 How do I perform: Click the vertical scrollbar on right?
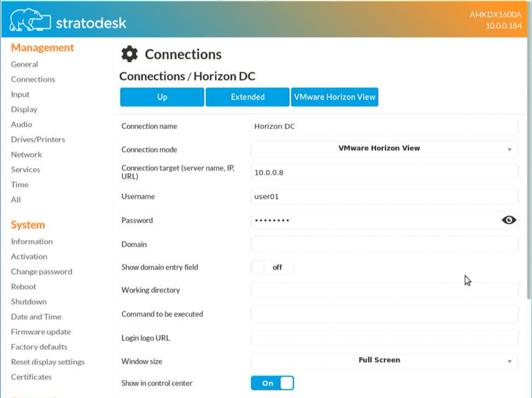pyautogui.click(x=529, y=169)
